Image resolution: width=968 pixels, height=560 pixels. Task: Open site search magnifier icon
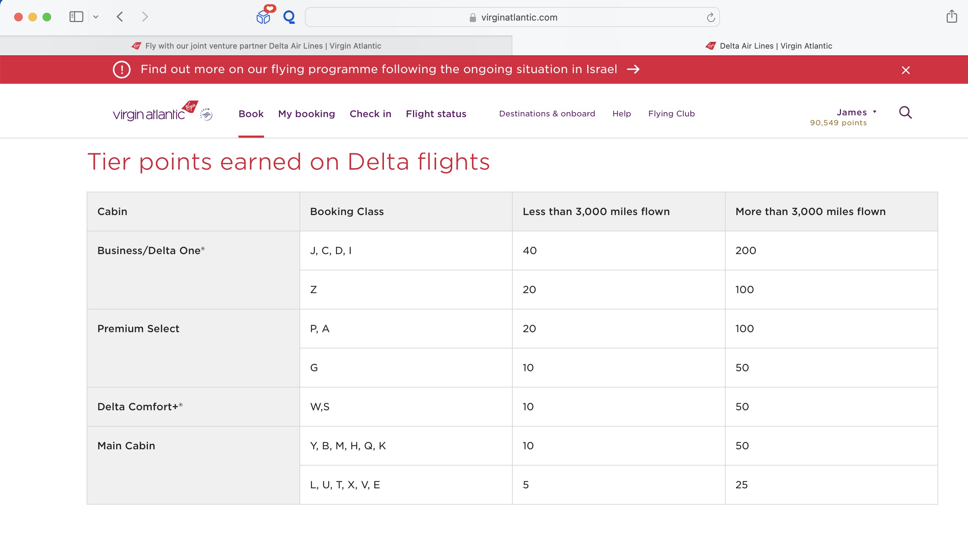coord(906,112)
